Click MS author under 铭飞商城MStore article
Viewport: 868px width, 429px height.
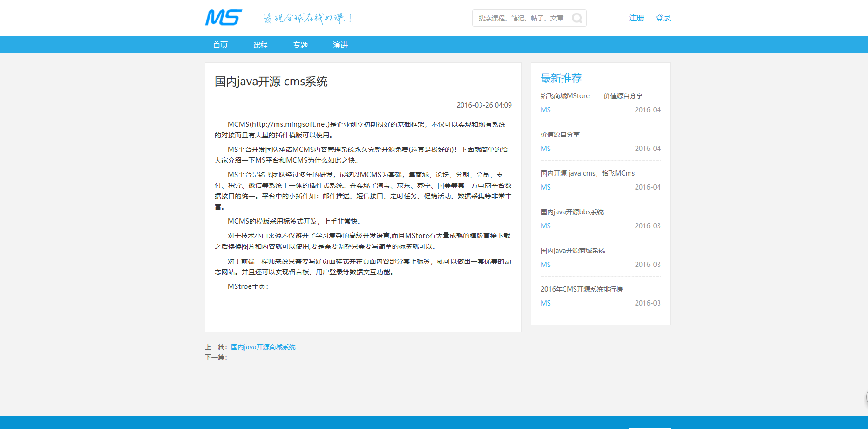(x=545, y=110)
